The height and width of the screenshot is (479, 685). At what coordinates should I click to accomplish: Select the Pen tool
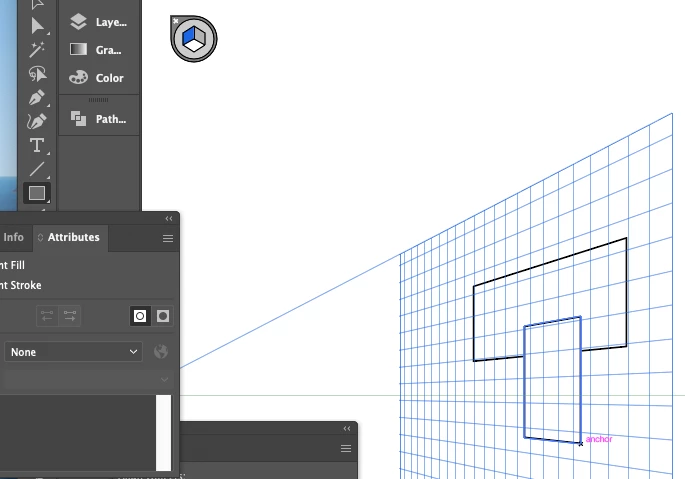click(37, 97)
